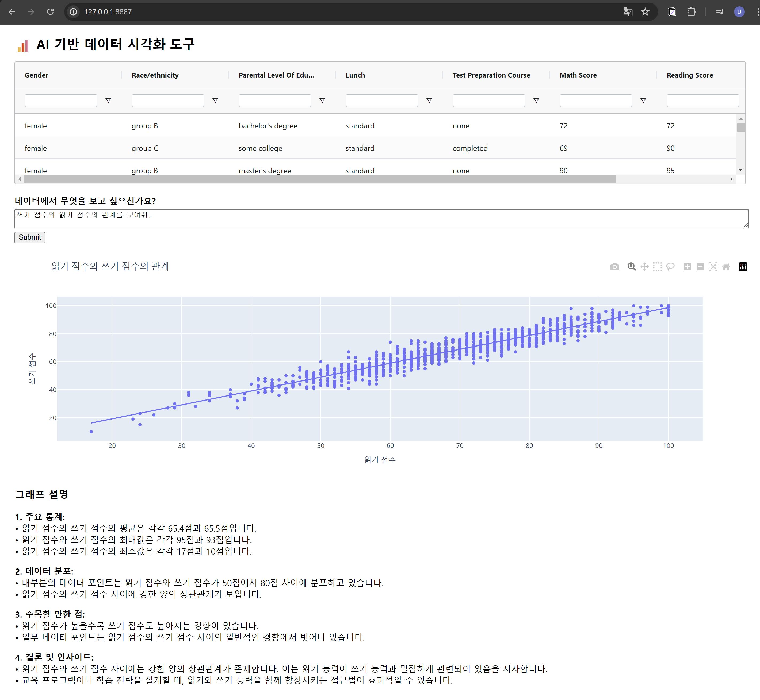Open Math Score column filter options

coord(643,101)
